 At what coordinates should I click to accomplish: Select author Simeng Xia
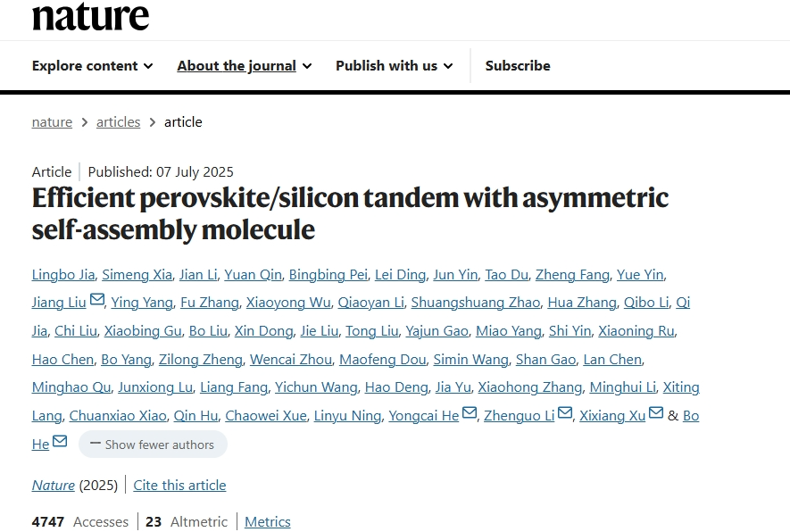pos(136,275)
